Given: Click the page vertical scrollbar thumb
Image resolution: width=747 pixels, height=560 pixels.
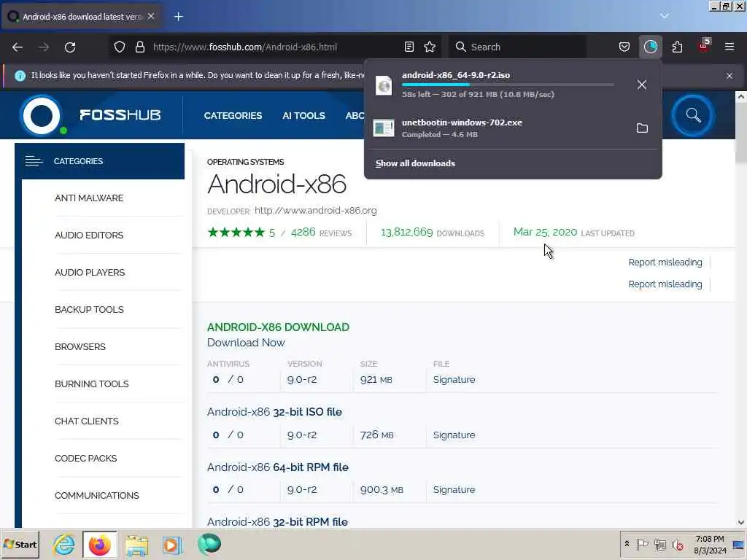Looking at the screenshot, I should [741, 134].
